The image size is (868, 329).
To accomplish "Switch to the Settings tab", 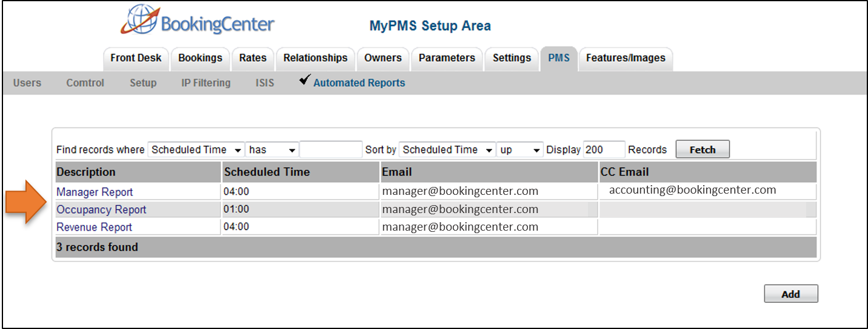I will [512, 58].
